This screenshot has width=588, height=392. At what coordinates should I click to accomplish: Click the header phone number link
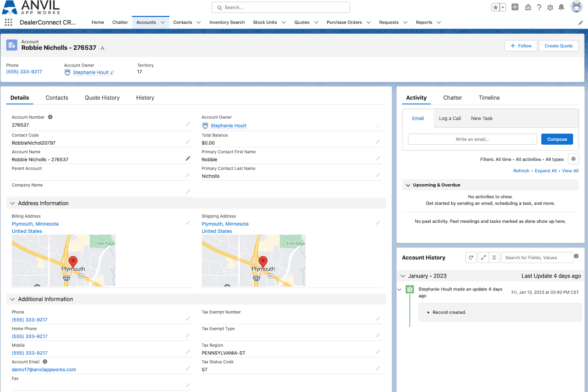point(24,72)
